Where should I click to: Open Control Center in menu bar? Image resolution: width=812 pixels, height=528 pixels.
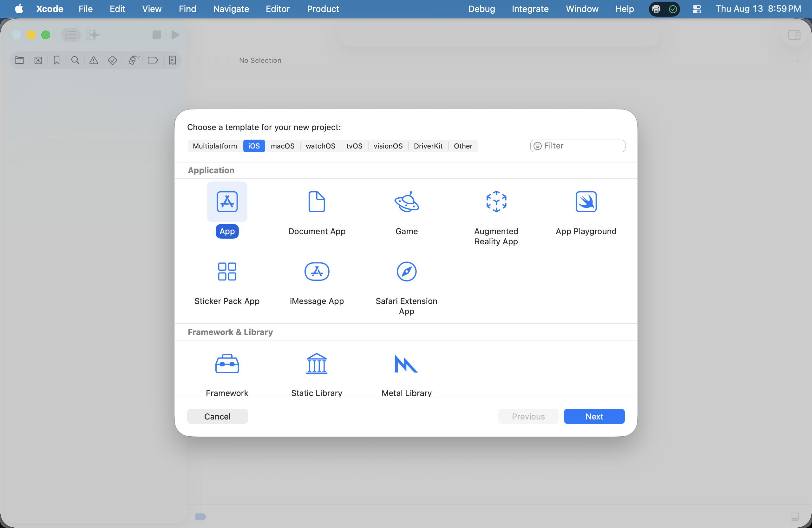[x=697, y=9]
